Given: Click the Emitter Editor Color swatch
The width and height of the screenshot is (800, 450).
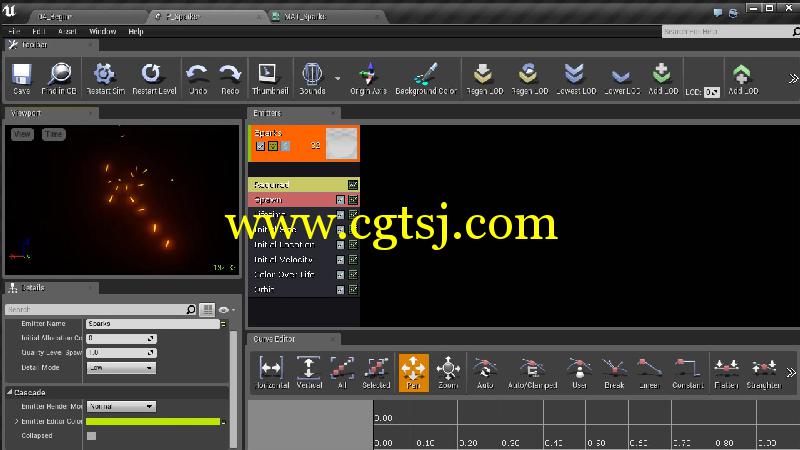Looking at the screenshot, I should (x=153, y=421).
